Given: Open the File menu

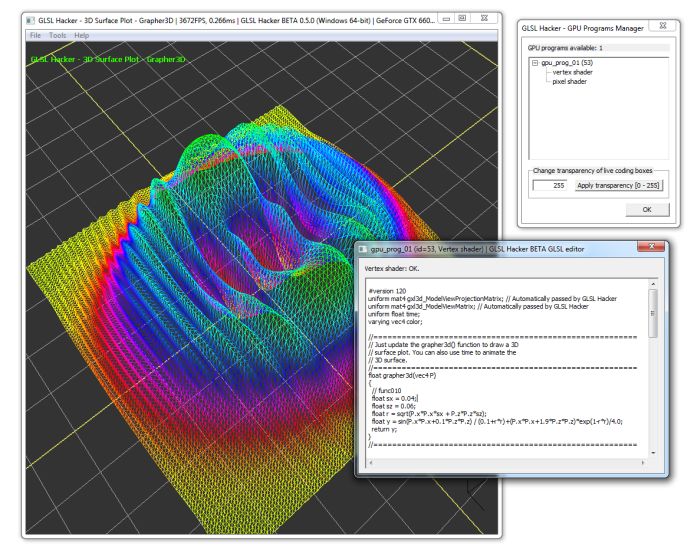Looking at the screenshot, I should click(35, 35).
